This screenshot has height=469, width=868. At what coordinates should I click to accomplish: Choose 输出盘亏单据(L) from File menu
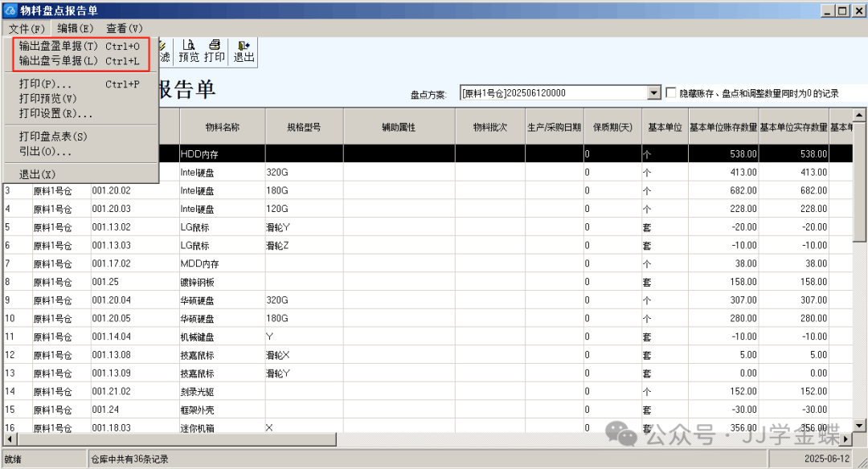(x=79, y=61)
